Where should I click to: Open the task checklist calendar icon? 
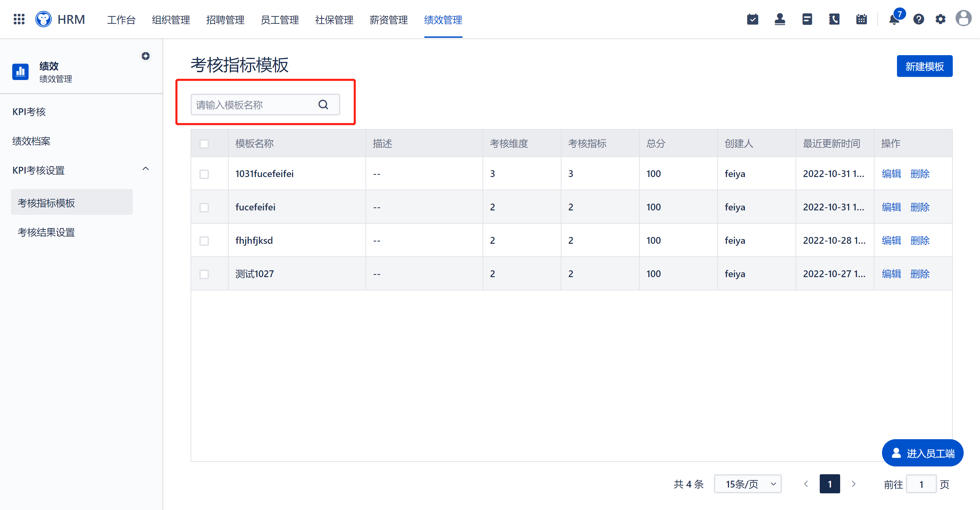(x=752, y=19)
